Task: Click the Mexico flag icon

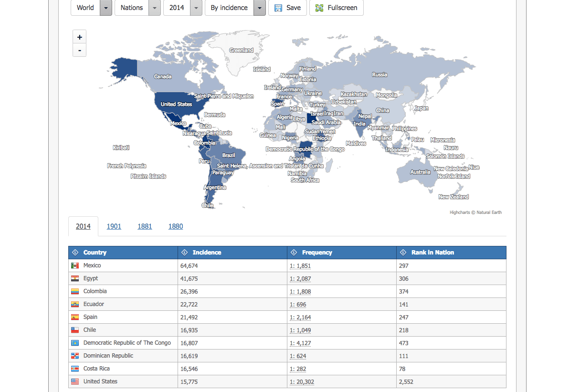Action: tap(75, 265)
